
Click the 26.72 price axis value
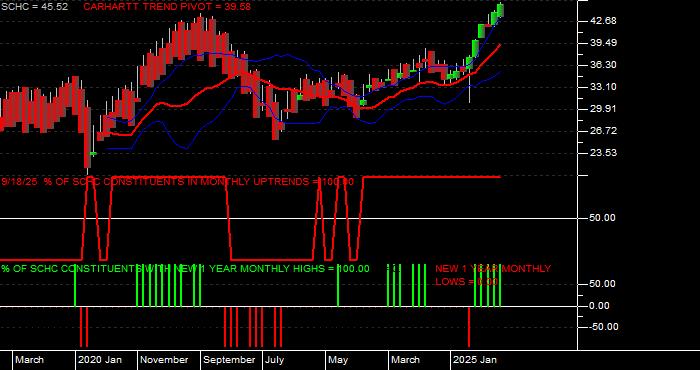tap(604, 131)
